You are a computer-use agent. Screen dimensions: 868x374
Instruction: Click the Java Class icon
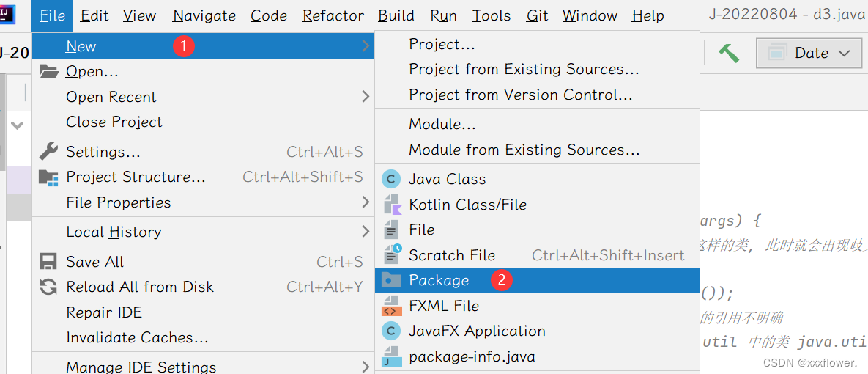(392, 179)
